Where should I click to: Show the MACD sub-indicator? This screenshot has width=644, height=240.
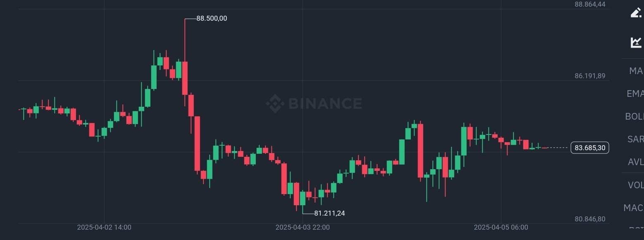tap(634, 208)
